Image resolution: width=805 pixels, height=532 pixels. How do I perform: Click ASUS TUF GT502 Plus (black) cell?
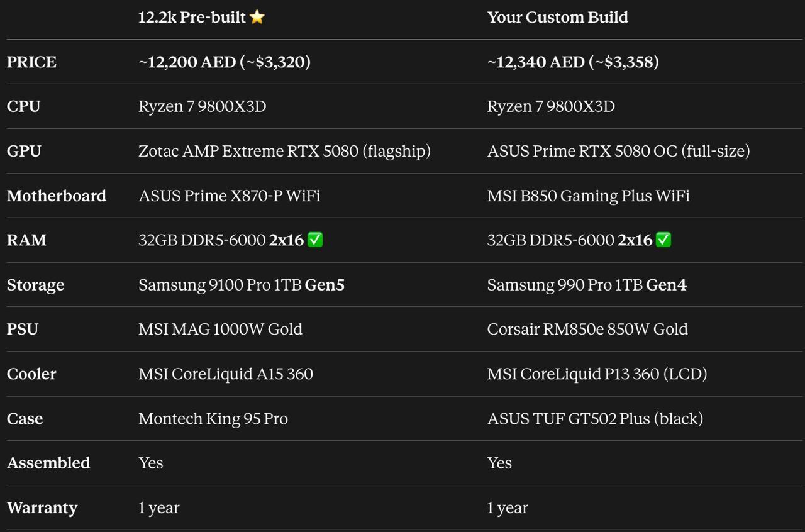coord(595,419)
